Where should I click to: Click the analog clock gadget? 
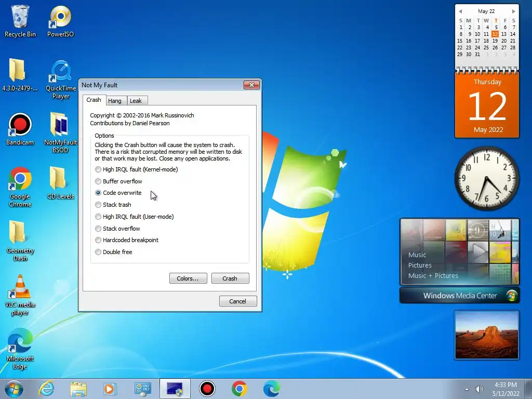tap(487, 179)
